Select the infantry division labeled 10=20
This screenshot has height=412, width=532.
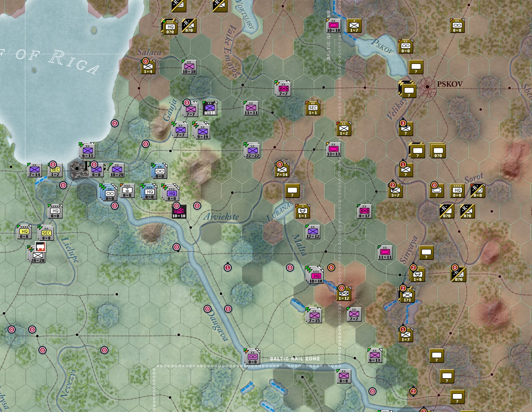tap(117, 170)
